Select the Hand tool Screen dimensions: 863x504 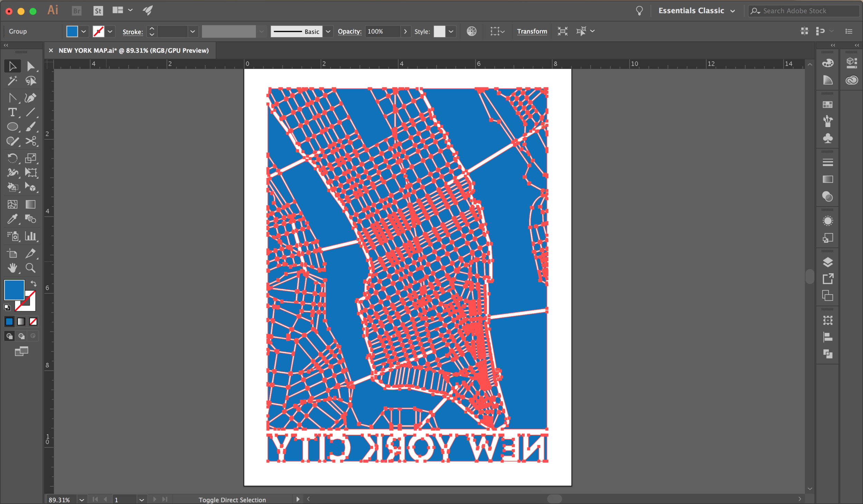(x=12, y=268)
